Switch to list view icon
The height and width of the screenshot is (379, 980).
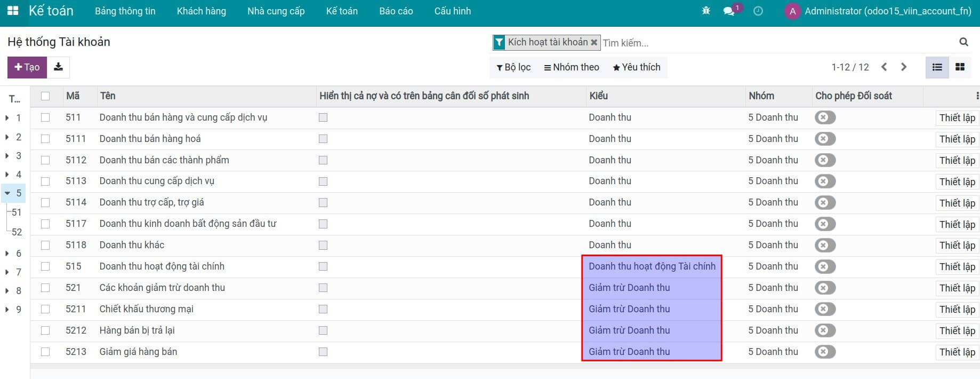pyautogui.click(x=937, y=67)
